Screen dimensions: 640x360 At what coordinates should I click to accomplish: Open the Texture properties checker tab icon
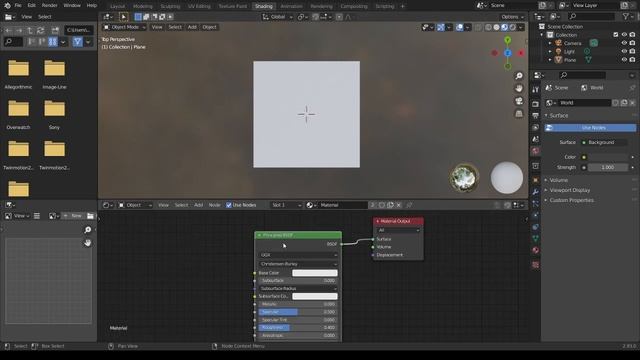[536, 265]
